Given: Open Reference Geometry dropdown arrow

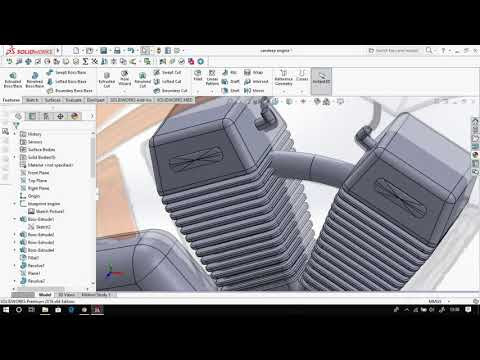Looking at the screenshot, I should point(284,91).
